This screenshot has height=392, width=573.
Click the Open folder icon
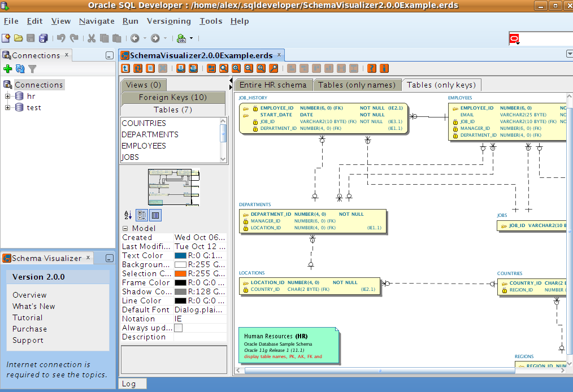tap(18, 38)
